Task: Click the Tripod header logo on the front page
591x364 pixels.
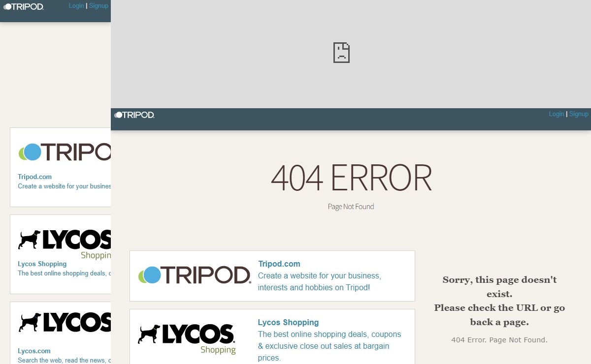Action: coord(134,115)
